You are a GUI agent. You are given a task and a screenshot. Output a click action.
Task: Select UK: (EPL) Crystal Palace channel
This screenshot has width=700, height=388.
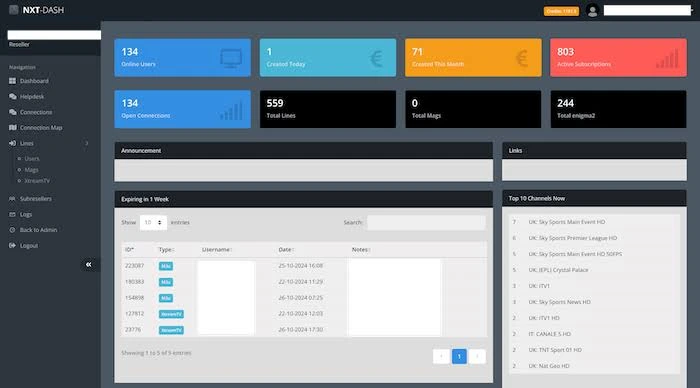click(558, 270)
